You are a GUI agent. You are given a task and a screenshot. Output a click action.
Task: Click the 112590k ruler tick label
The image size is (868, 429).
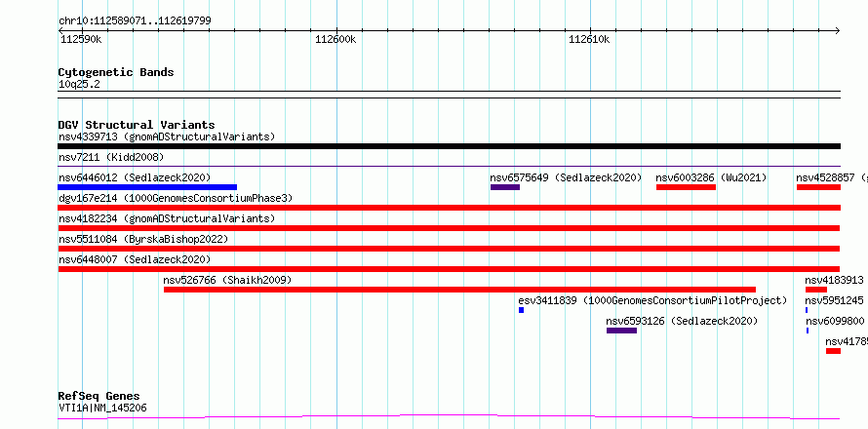coord(81,39)
